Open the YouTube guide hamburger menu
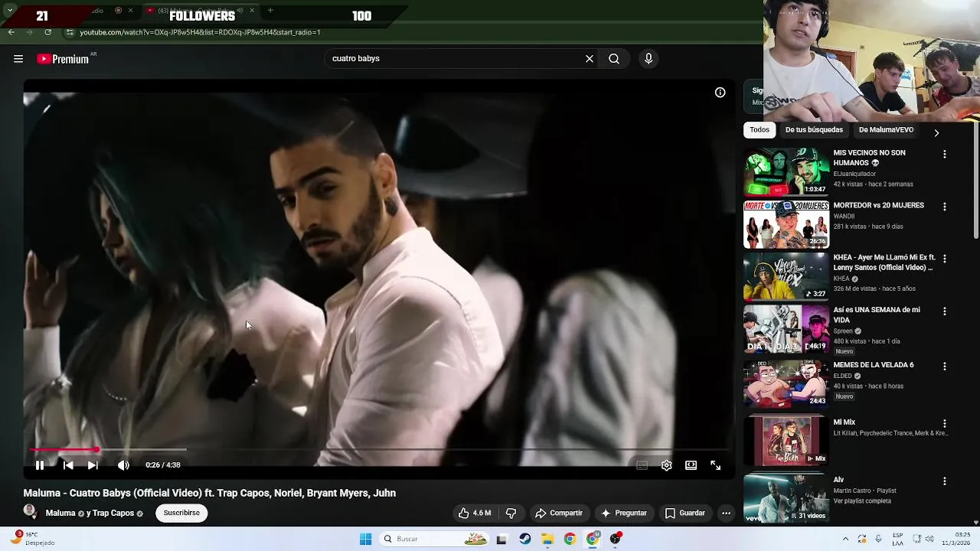980x551 pixels. (18, 59)
